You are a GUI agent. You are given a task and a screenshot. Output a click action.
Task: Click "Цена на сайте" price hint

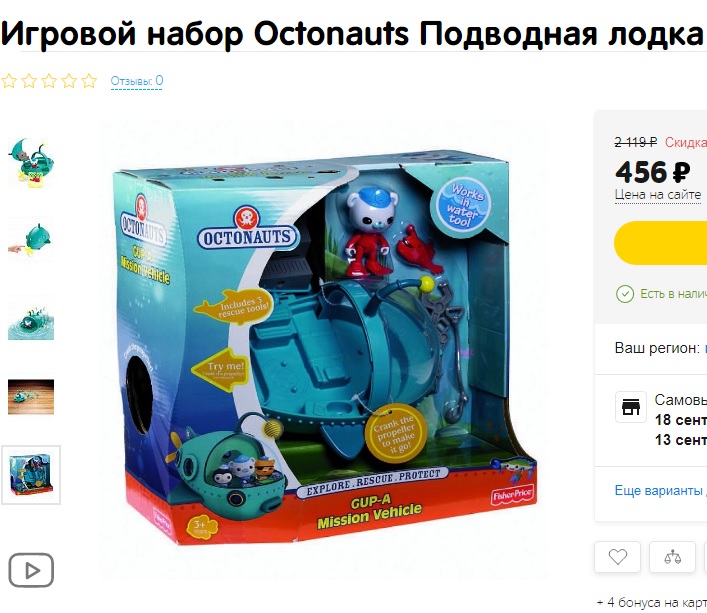click(658, 195)
